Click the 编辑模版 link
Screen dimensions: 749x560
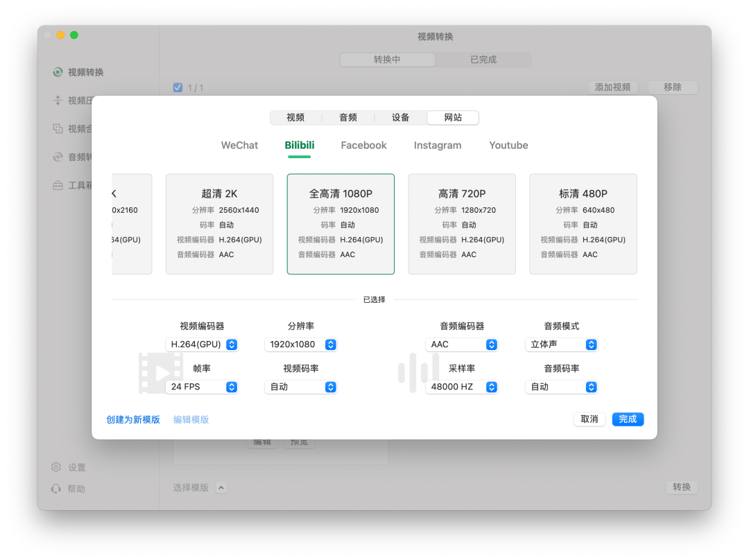click(191, 419)
